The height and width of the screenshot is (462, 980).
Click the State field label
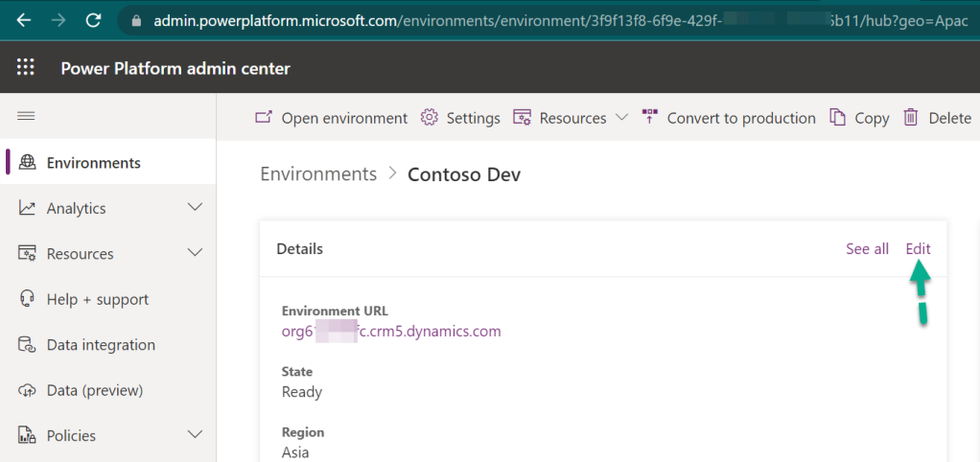[x=297, y=372]
